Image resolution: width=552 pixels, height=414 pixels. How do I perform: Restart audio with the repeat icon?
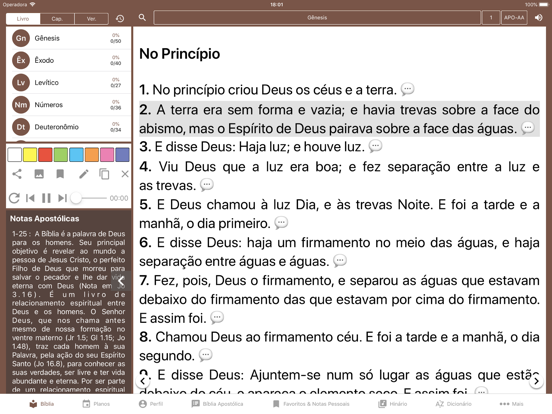(14, 198)
